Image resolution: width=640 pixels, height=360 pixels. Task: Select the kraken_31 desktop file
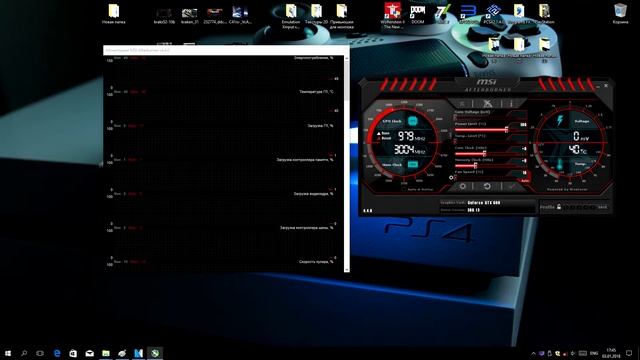point(189,16)
